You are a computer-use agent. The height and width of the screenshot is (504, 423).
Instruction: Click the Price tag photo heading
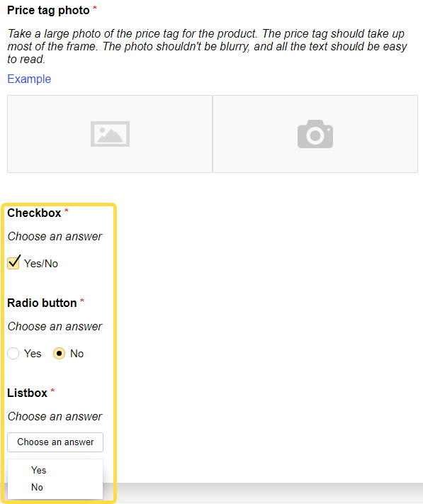[x=48, y=11]
